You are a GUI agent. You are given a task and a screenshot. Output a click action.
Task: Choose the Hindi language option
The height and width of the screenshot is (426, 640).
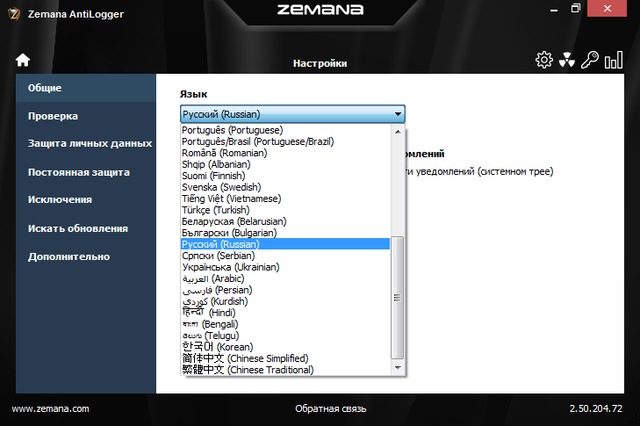tap(285, 313)
